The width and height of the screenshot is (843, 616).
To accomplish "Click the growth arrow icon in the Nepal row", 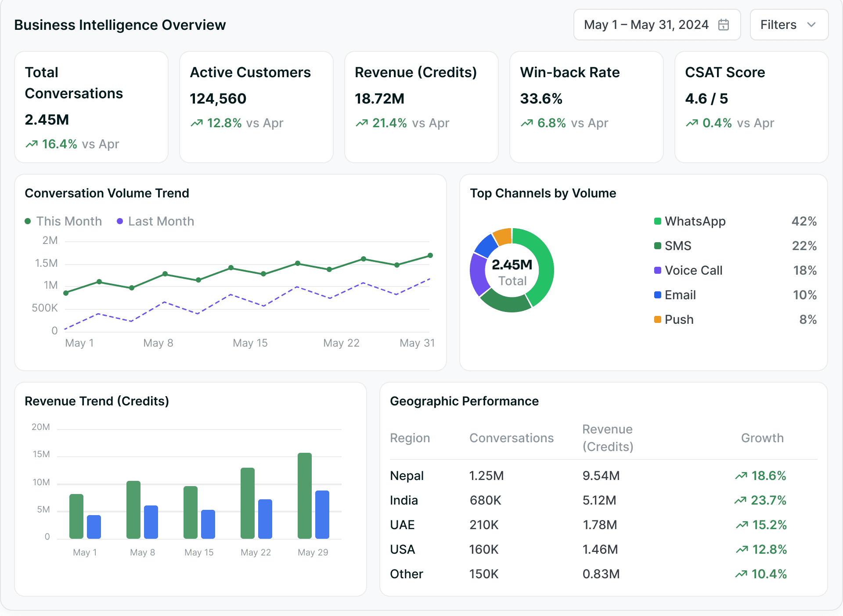I will (741, 476).
